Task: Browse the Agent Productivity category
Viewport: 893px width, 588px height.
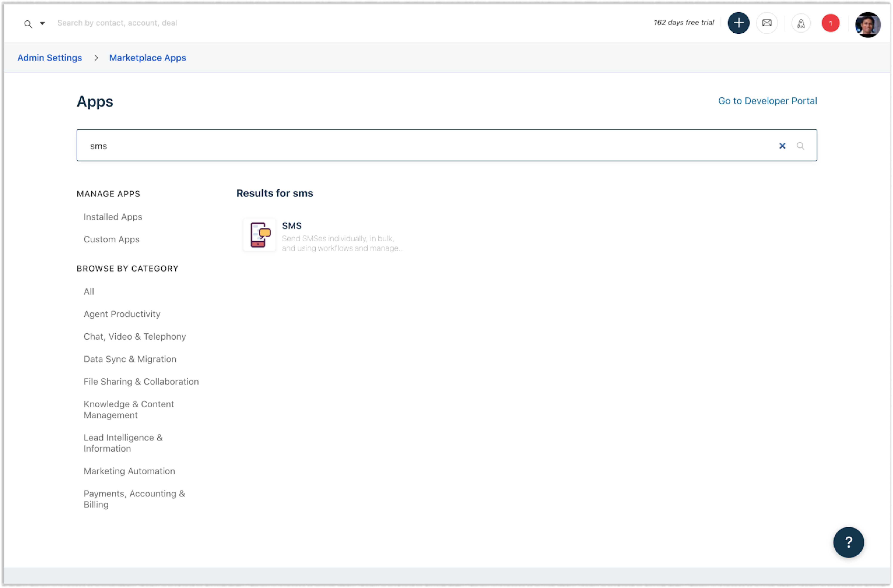Action: pos(122,314)
